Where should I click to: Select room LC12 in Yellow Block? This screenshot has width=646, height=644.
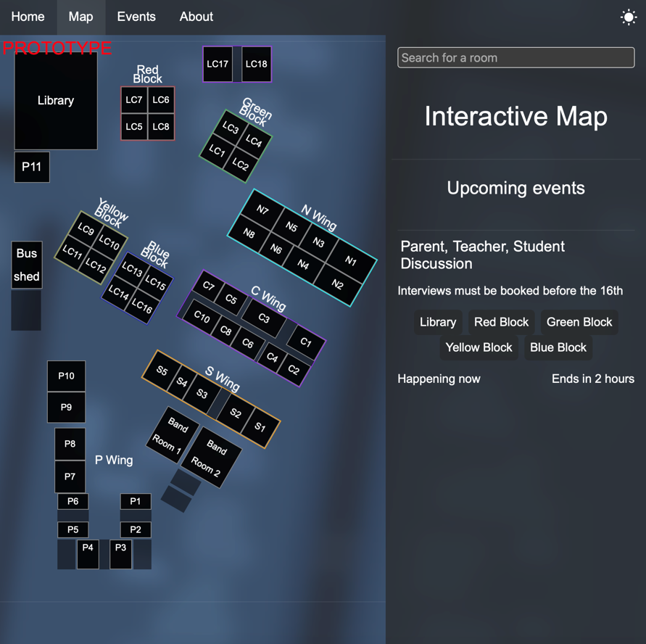[96, 266]
